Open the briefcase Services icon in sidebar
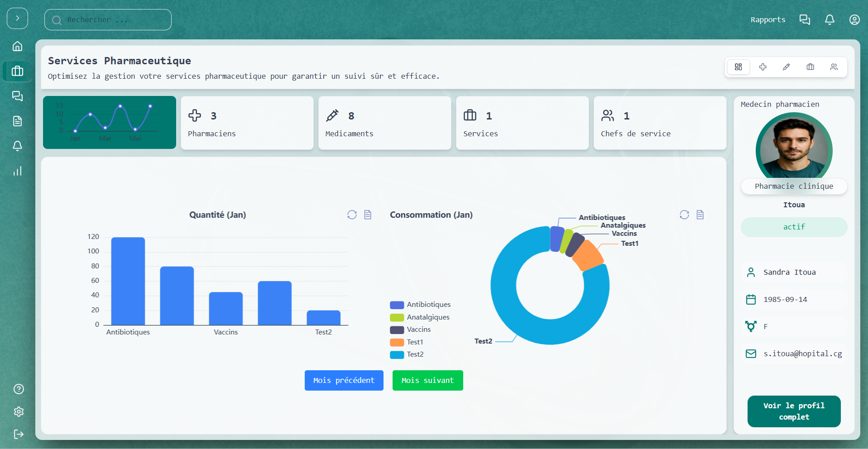 click(18, 71)
